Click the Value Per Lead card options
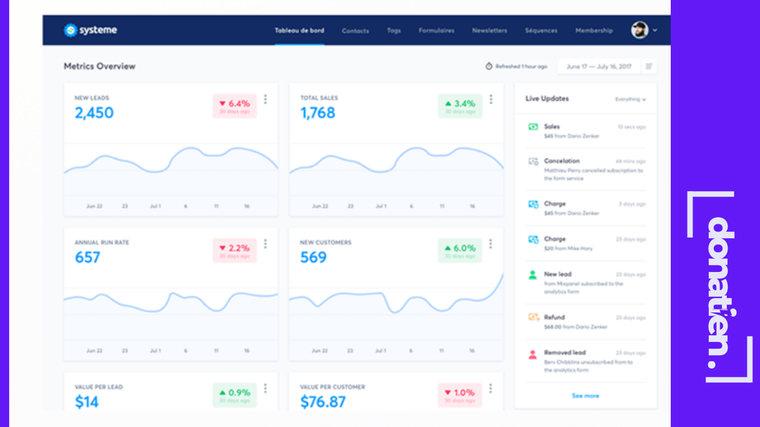Screen dimensions: 760x427 (265, 388)
